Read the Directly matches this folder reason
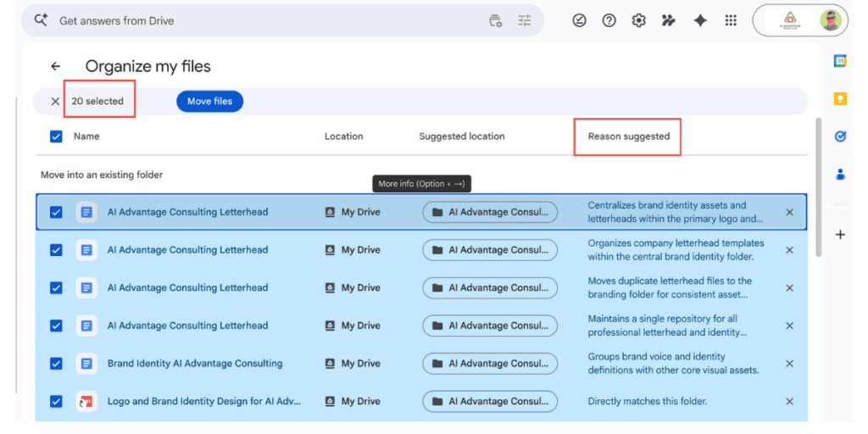Viewport: 868px width, 434px height. (x=647, y=401)
